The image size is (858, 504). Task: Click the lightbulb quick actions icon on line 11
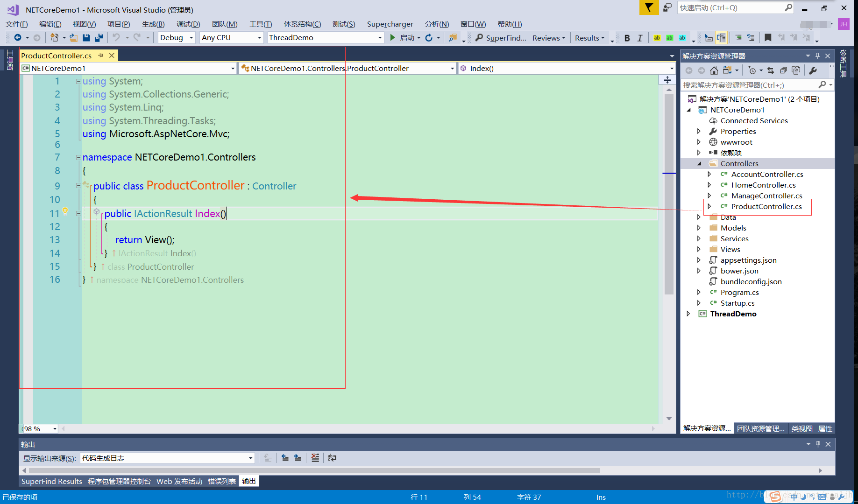(x=65, y=211)
